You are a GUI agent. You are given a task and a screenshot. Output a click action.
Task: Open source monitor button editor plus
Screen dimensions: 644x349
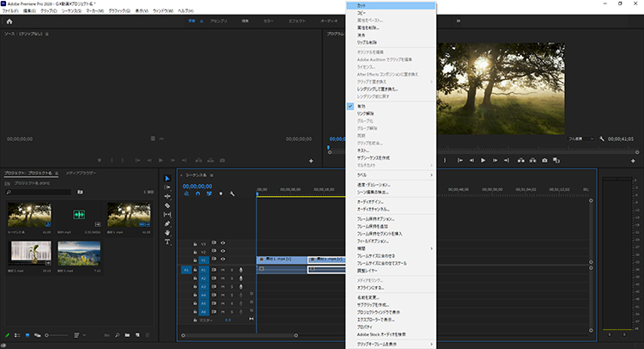pyautogui.click(x=311, y=161)
